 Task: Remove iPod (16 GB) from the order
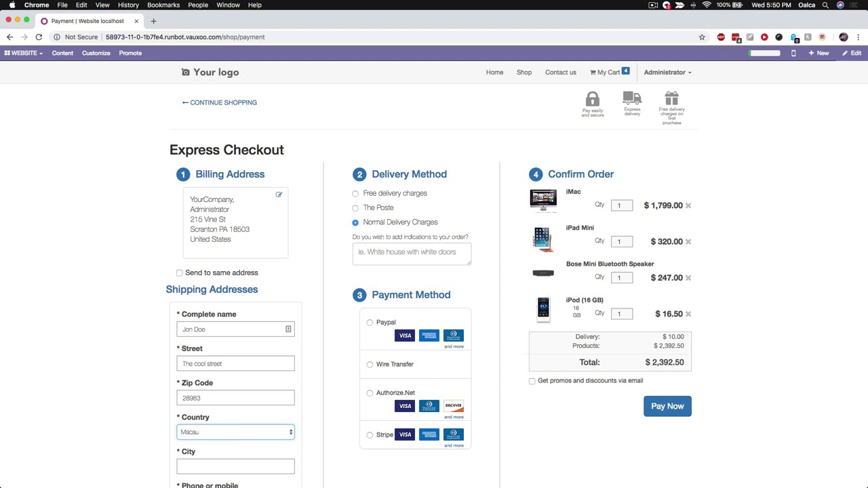[x=688, y=314]
